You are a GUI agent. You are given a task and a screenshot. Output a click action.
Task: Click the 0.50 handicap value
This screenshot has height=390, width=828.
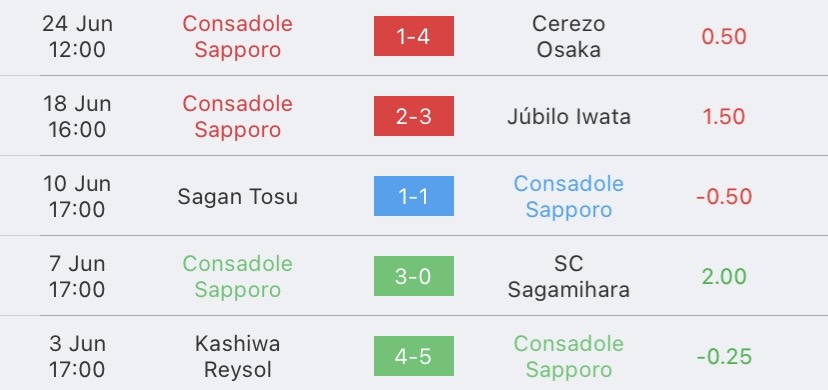pyautogui.click(x=724, y=36)
